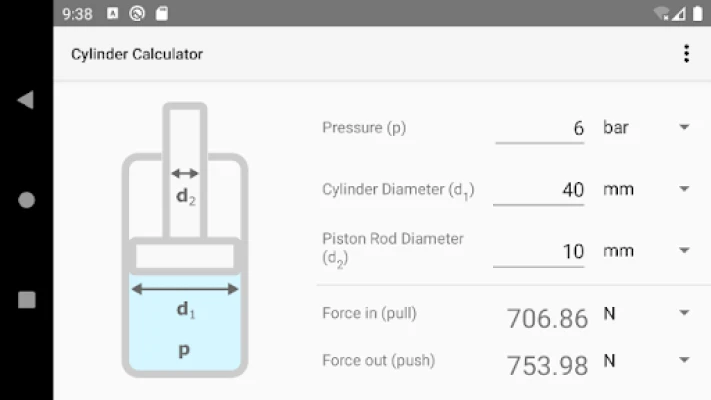Screen dimensions: 711x400
Task: Open the Force out (push) unit dropdown
Action: click(x=646, y=361)
